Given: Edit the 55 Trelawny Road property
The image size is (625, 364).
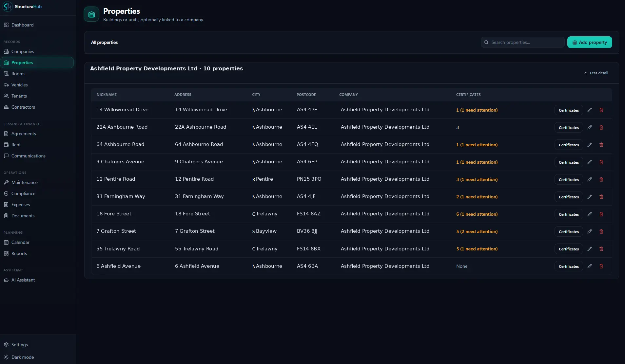Looking at the screenshot, I should point(590,249).
